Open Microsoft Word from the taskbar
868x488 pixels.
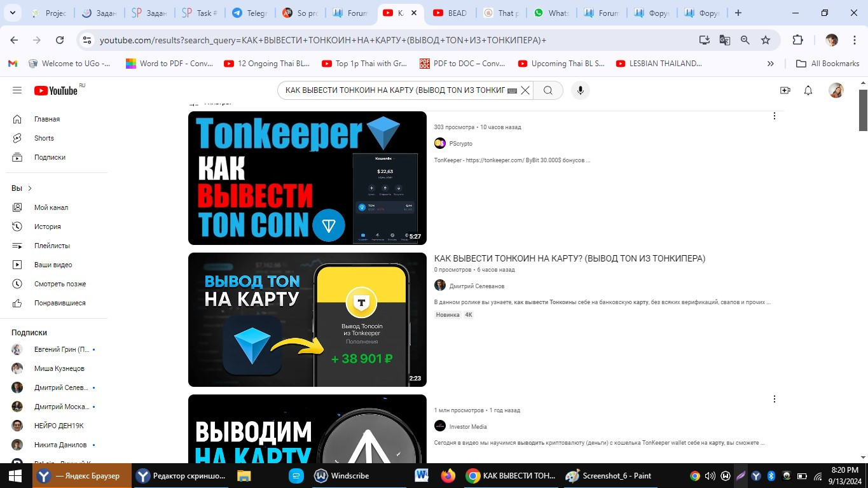(x=422, y=475)
